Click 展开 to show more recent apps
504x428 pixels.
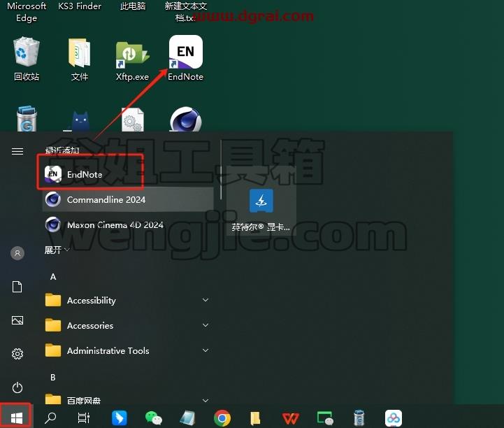click(x=57, y=250)
